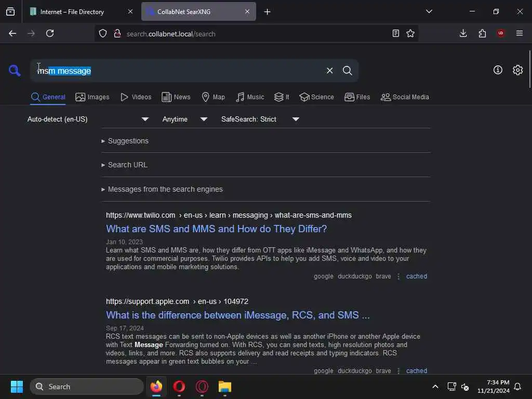Click the browser address bar
Screen dimensions: 532x399
click(256, 34)
